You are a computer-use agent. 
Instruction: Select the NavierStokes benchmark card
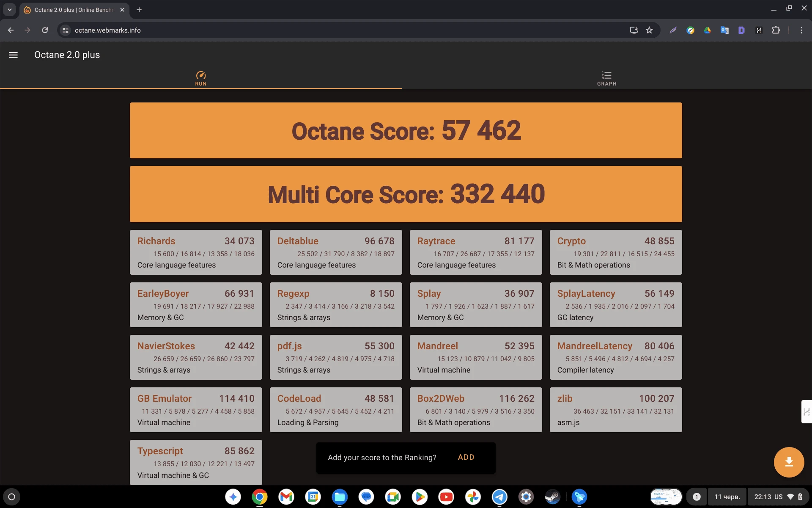click(x=196, y=357)
